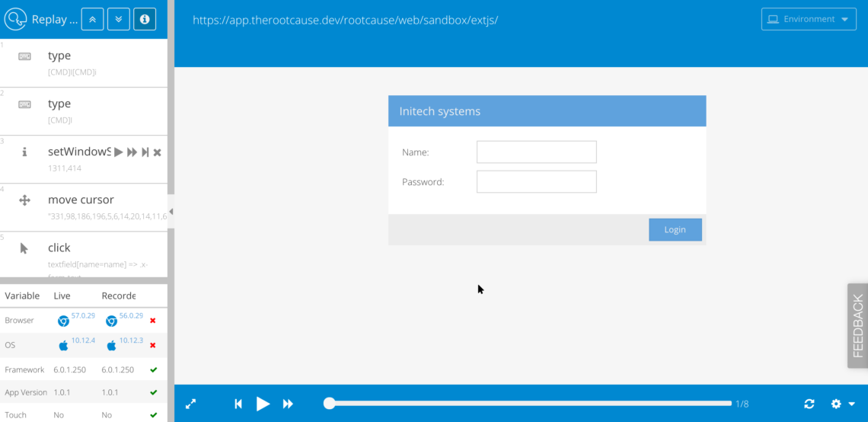Open the settings gear dropdown
868x422 pixels.
(842, 404)
